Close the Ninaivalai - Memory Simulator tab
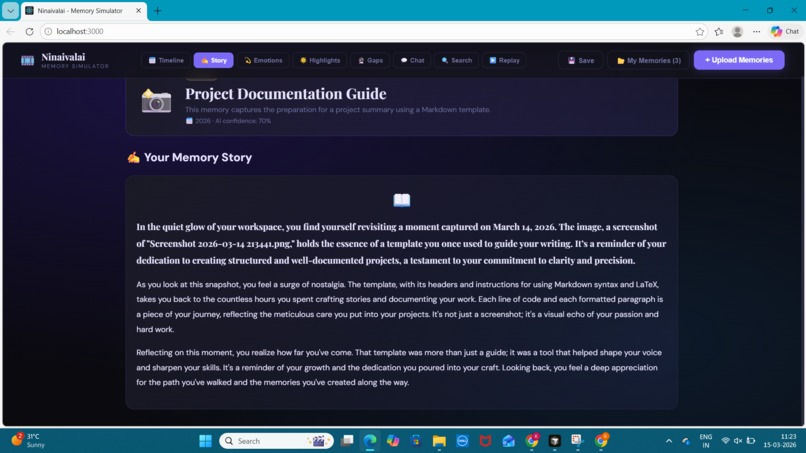 click(x=138, y=10)
